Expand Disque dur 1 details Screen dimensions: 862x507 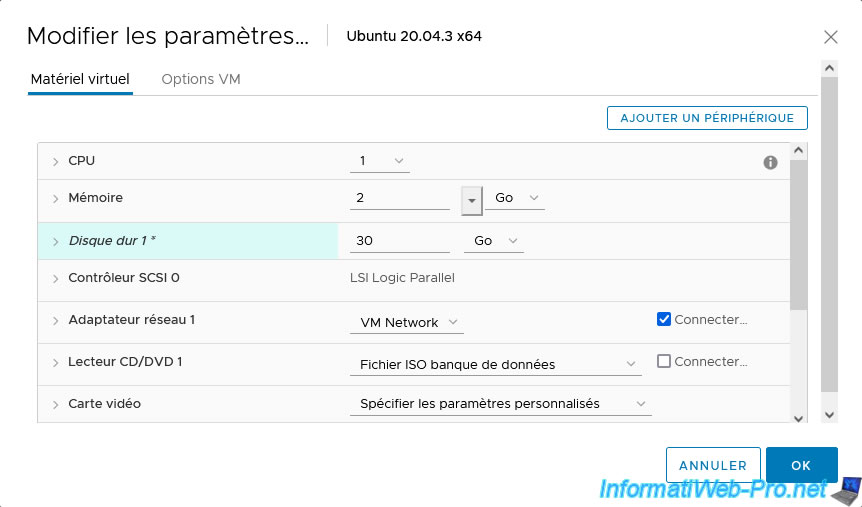(x=56, y=241)
